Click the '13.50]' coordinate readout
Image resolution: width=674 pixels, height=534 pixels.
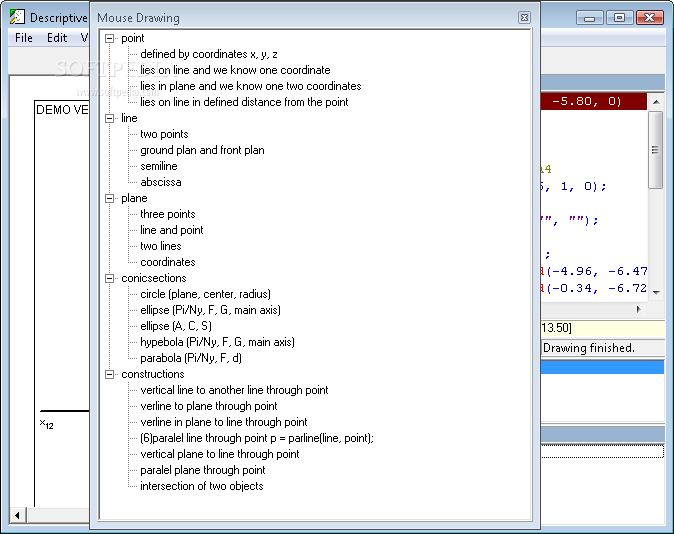tap(556, 328)
